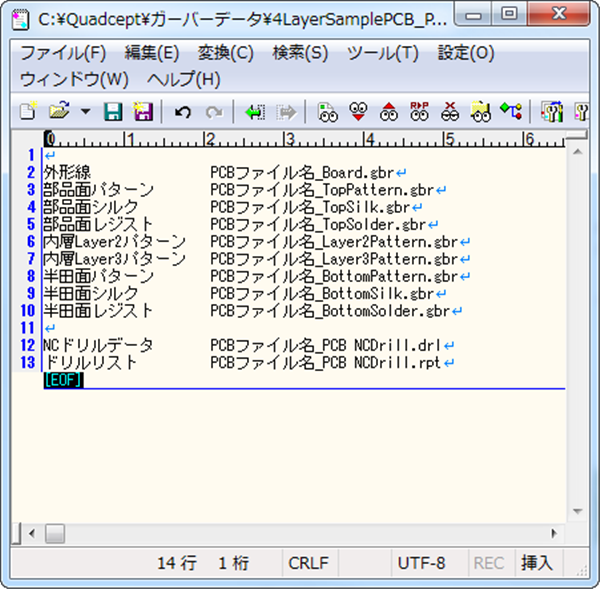Clear search marks with the red X eyes icon
Viewport: 600px width, 589px height.
[x=450, y=112]
